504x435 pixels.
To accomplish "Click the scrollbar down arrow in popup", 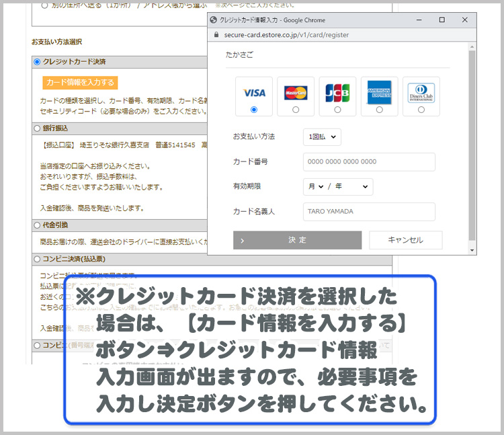I will pyautogui.click(x=472, y=251).
